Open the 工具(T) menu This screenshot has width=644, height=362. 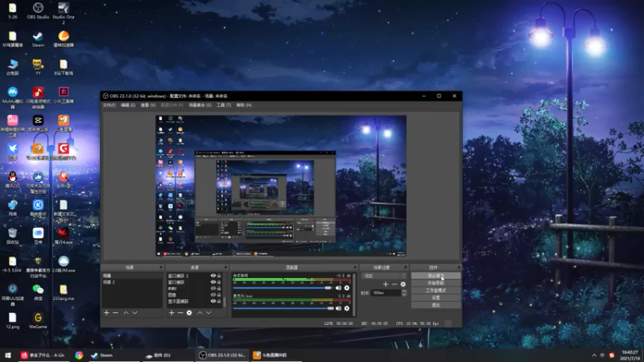tap(224, 105)
